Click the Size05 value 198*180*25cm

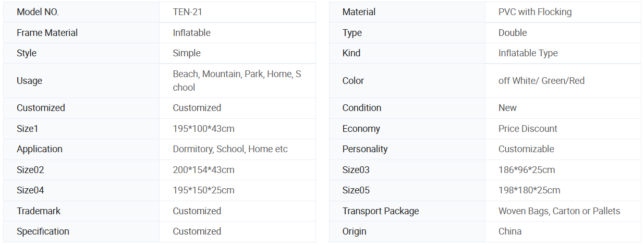coord(529,190)
